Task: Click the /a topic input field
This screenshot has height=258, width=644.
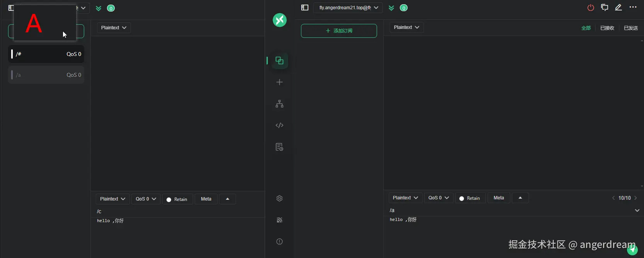Action: (x=510, y=210)
